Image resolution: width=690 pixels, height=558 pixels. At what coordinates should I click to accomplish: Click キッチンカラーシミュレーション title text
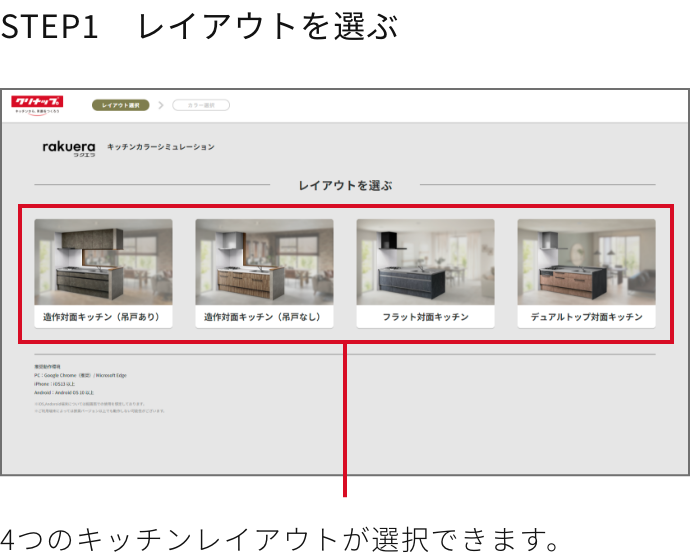(x=161, y=147)
